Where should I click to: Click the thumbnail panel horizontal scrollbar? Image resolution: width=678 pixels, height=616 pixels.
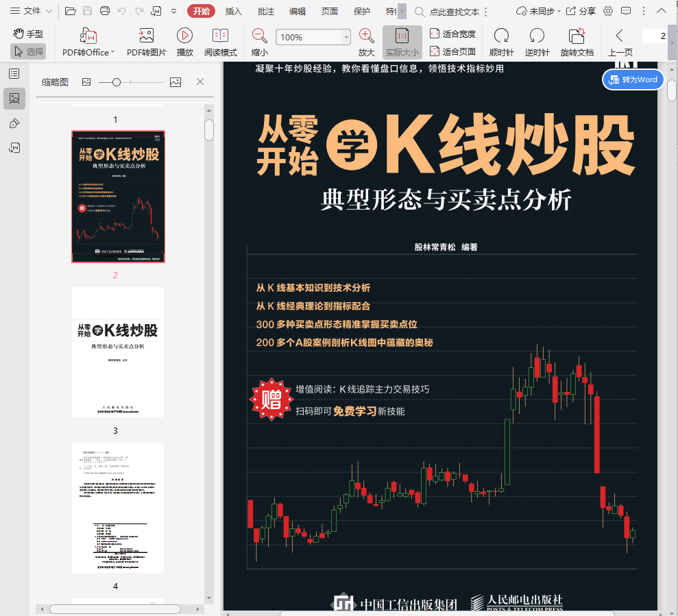[115, 609]
